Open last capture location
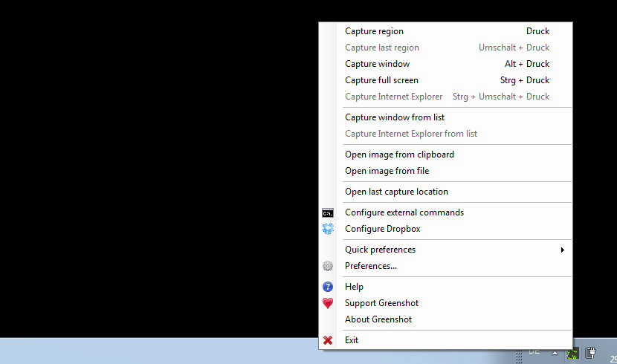Viewport: 617px width, 364px height. tap(445, 192)
